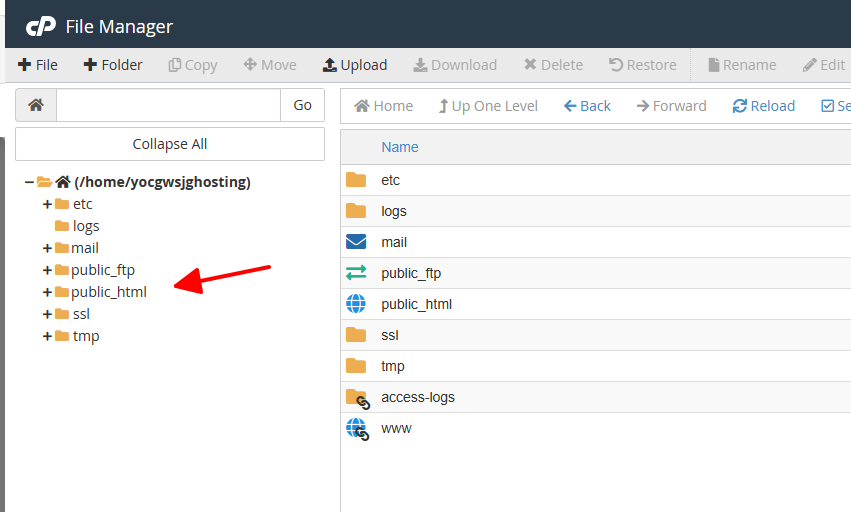The image size is (851, 512).
Task: Click the mail envelope icon in file list
Action: pyautogui.click(x=356, y=242)
